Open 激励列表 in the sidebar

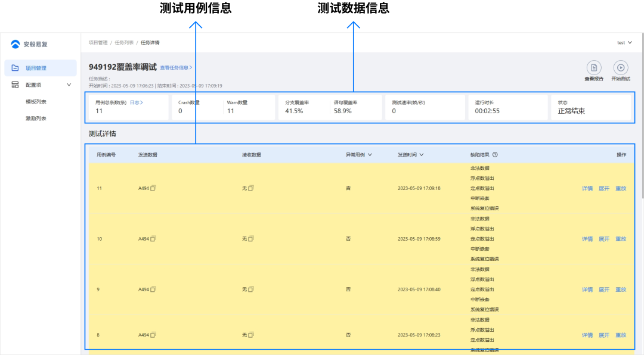click(x=36, y=119)
